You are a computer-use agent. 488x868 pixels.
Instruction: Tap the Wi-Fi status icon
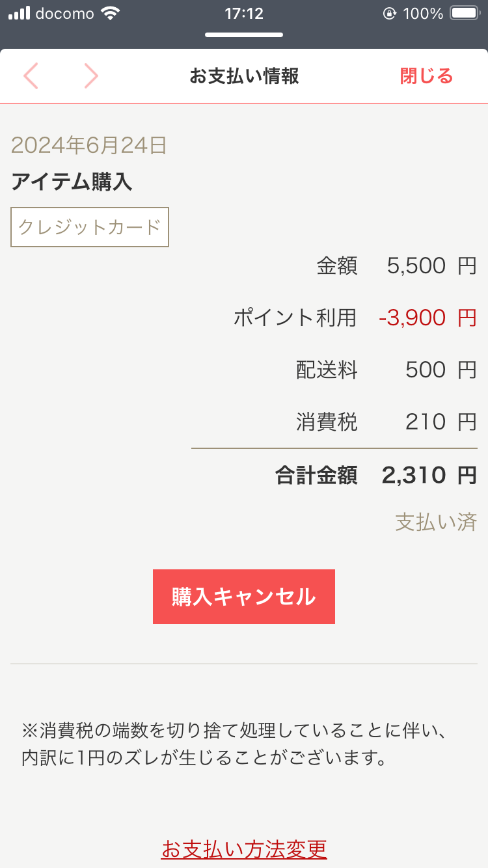(x=111, y=13)
